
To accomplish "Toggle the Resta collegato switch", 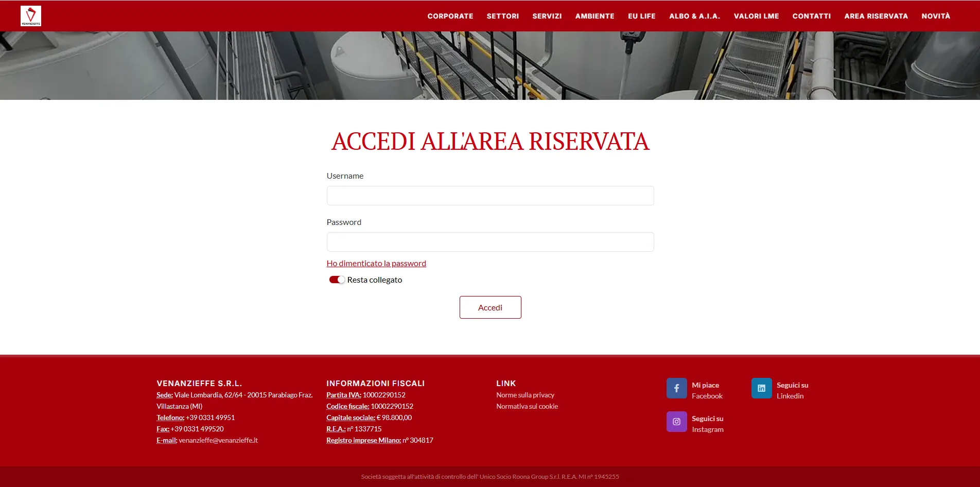I will pos(337,280).
